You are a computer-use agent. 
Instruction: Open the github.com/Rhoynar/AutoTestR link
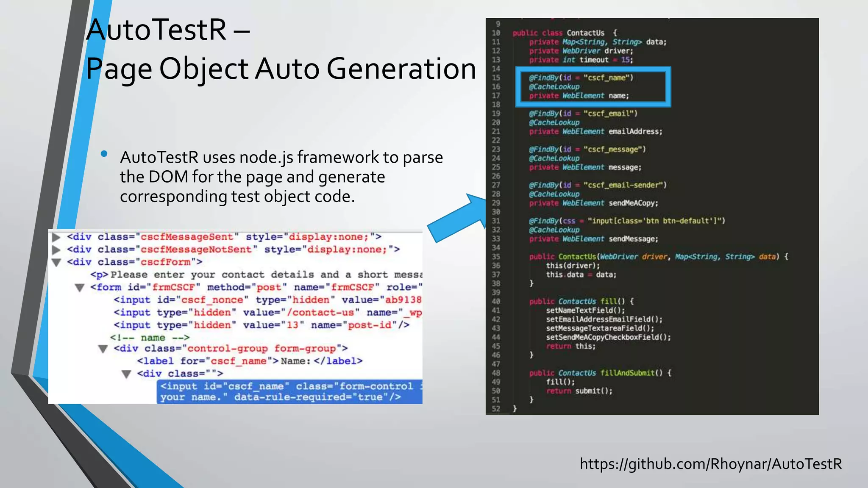pyautogui.click(x=711, y=464)
